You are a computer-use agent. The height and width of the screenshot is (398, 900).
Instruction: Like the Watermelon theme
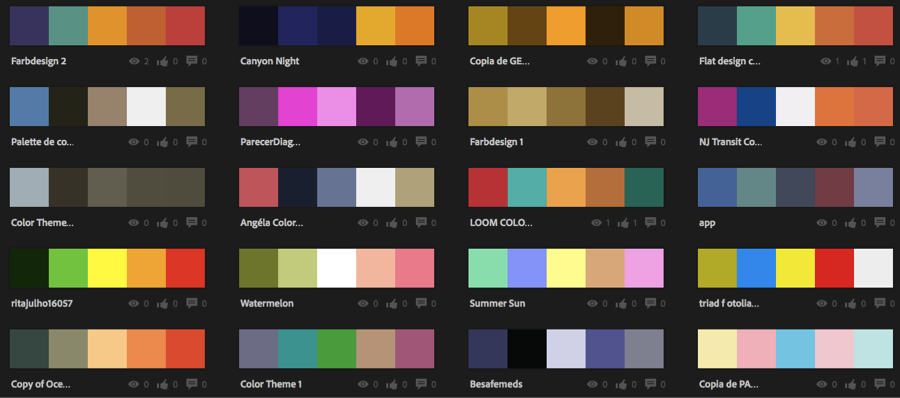click(392, 303)
